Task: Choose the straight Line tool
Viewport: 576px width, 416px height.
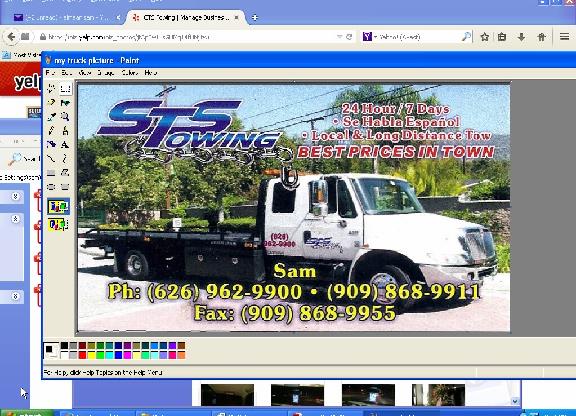Action: (x=51, y=158)
